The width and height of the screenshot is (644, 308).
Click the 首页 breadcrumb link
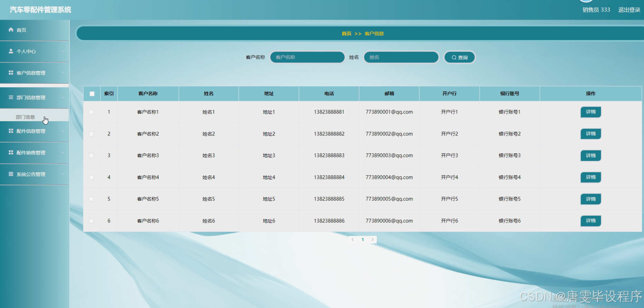click(x=346, y=33)
